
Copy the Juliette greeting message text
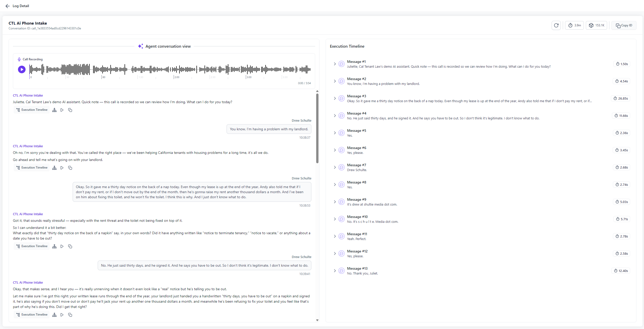tap(70, 110)
